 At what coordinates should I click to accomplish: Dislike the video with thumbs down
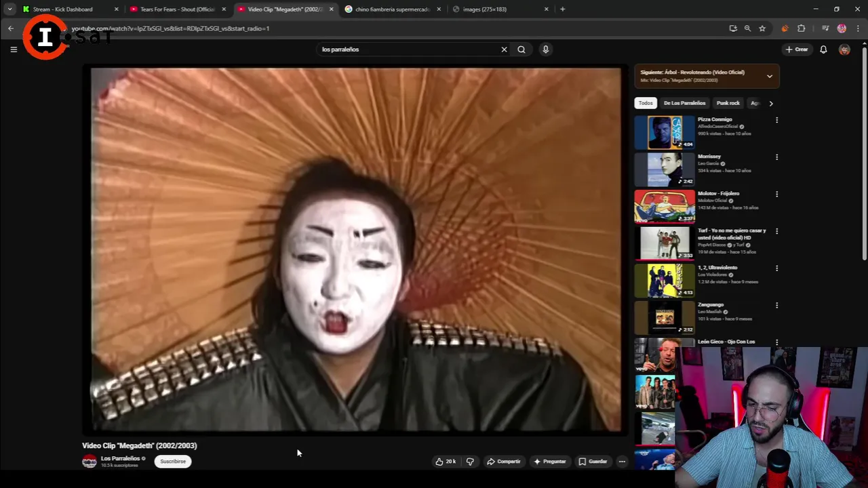coord(470,462)
